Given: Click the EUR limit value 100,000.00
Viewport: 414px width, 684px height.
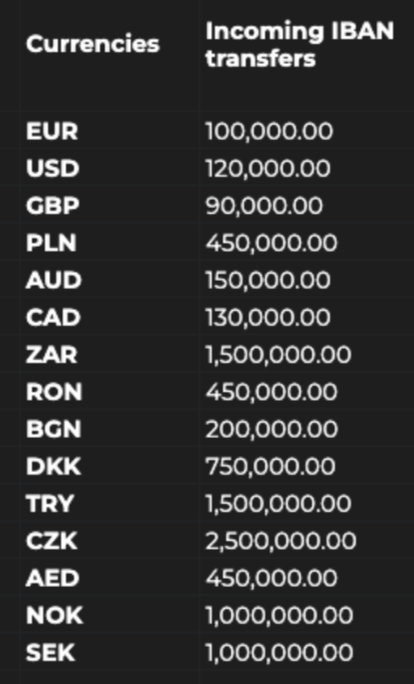Looking at the screenshot, I should (x=269, y=131).
